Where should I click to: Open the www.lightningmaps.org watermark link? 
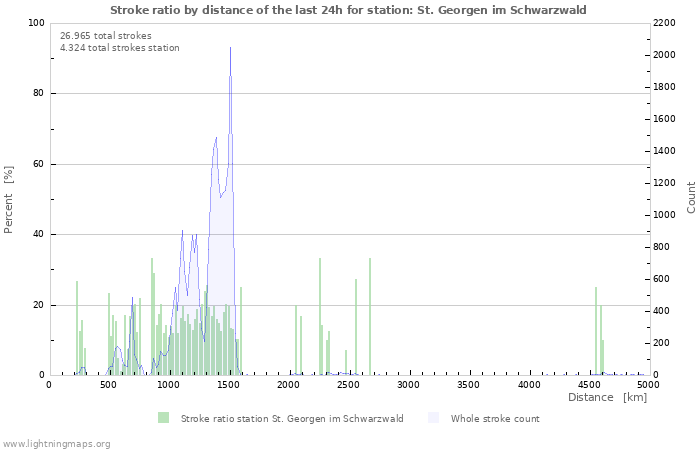pyautogui.click(x=56, y=443)
